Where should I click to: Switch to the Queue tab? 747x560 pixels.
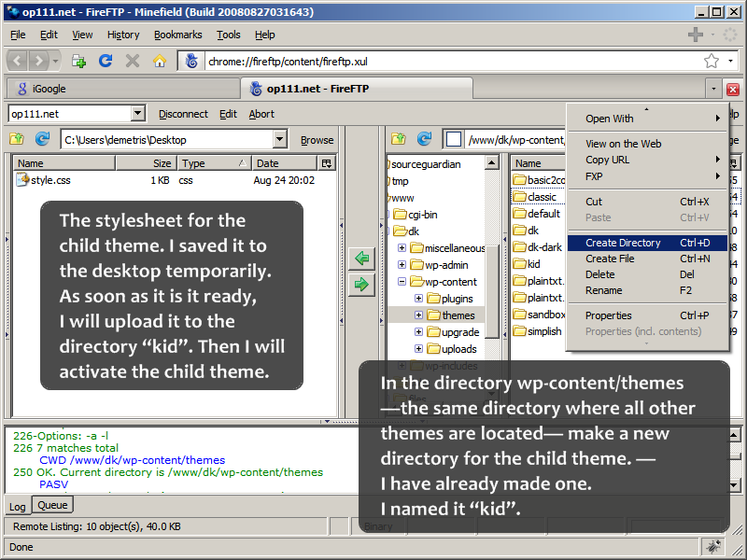[x=52, y=505]
